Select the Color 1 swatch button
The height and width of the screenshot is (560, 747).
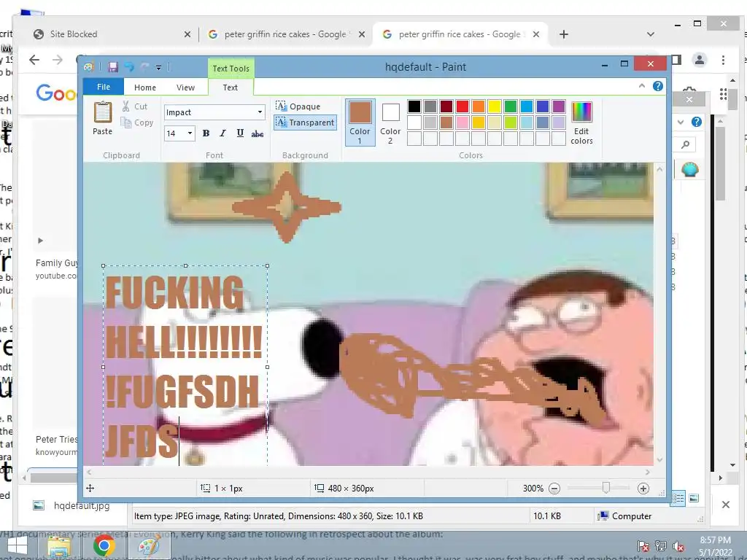click(360, 122)
